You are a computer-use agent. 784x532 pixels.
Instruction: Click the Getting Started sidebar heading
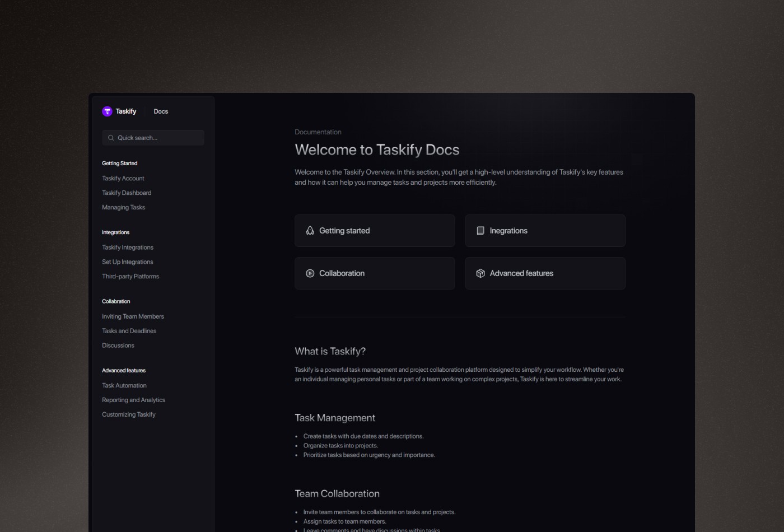119,164
